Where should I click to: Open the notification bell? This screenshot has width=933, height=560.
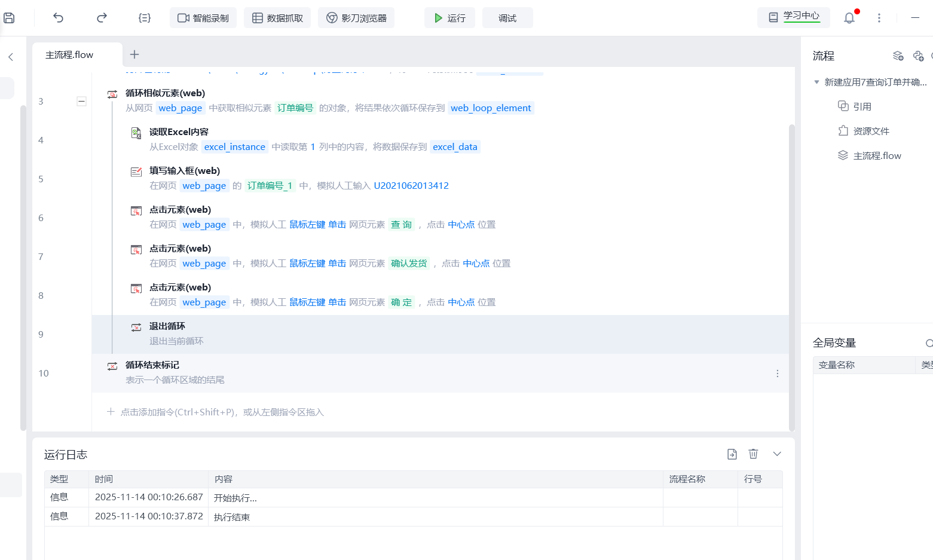pyautogui.click(x=849, y=18)
